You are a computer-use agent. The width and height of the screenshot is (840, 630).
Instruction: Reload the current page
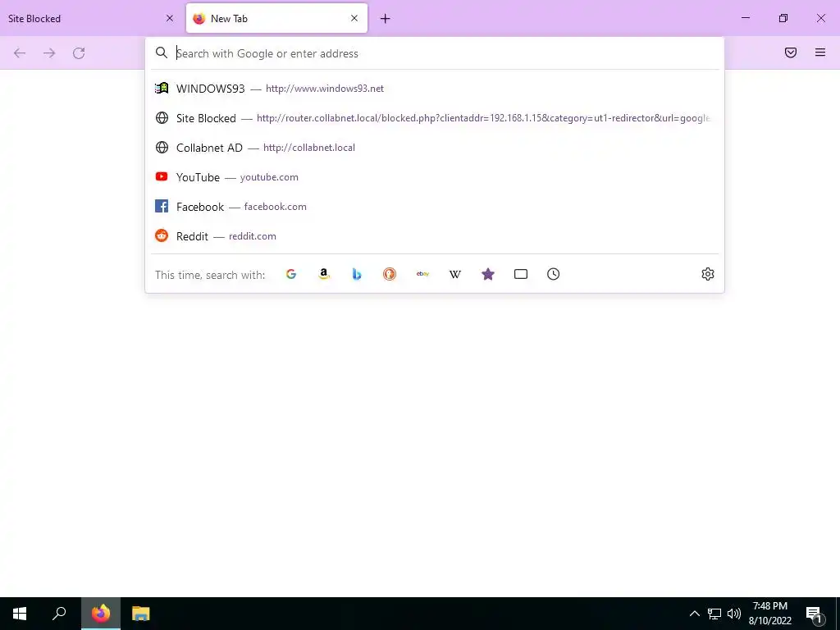[x=79, y=53]
